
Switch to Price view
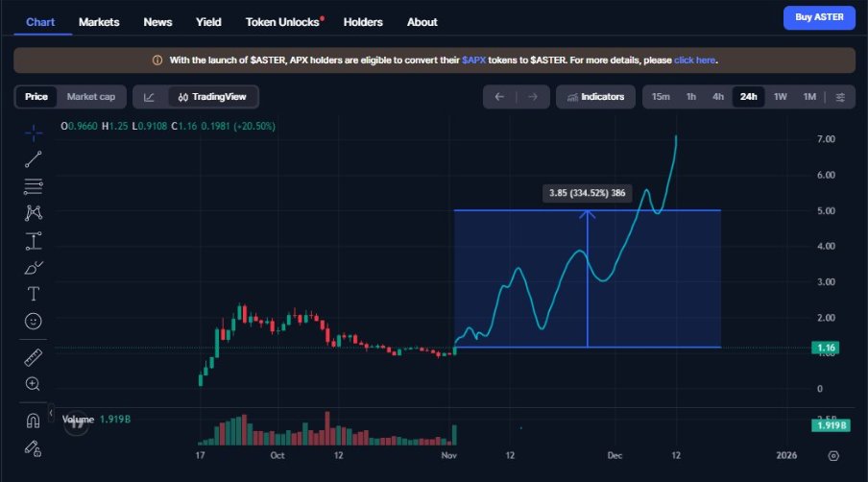[36, 97]
